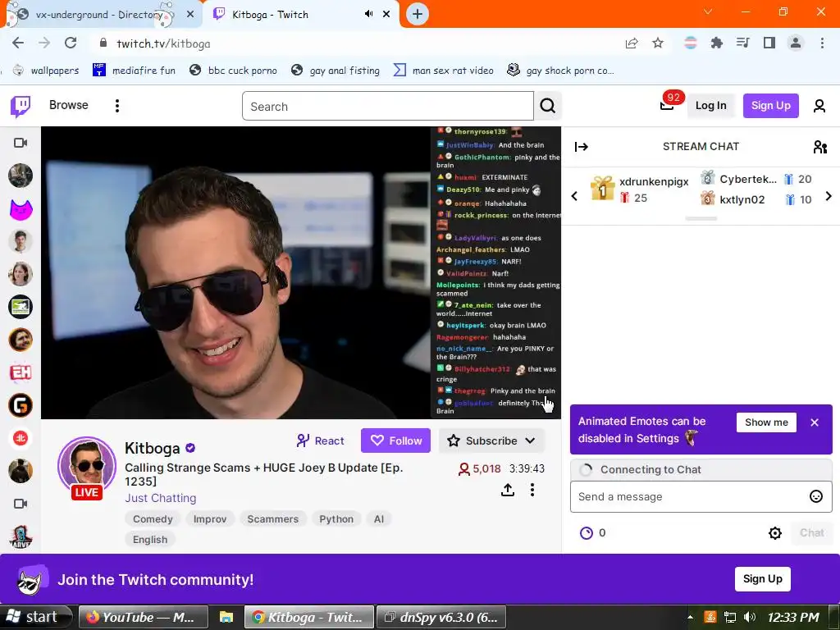The width and height of the screenshot is (840, 630).
Task: Select the English tag
Action: (150, 540)
